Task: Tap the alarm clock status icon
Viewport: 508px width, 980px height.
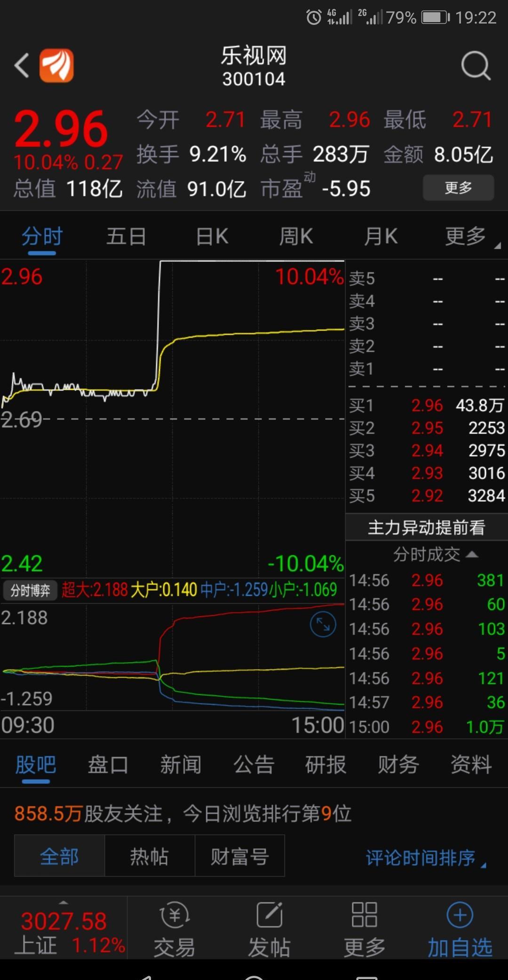Action: click(314, 17)
